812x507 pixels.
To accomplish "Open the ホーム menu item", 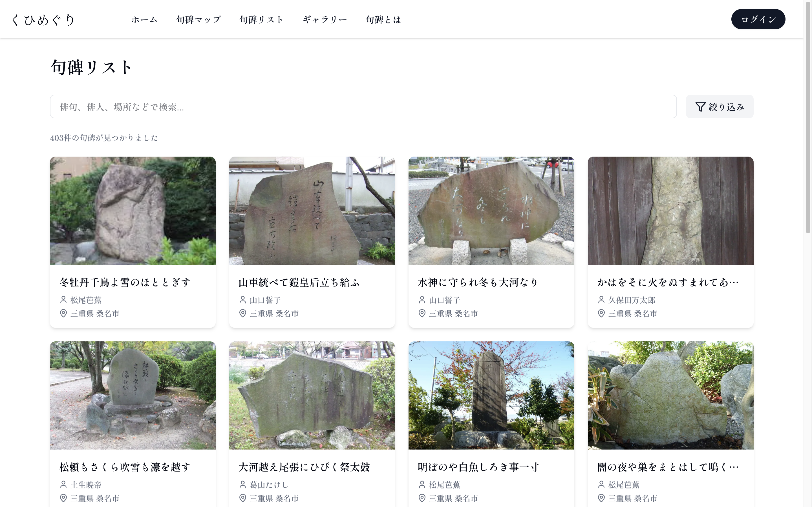I will pos(144,19).
